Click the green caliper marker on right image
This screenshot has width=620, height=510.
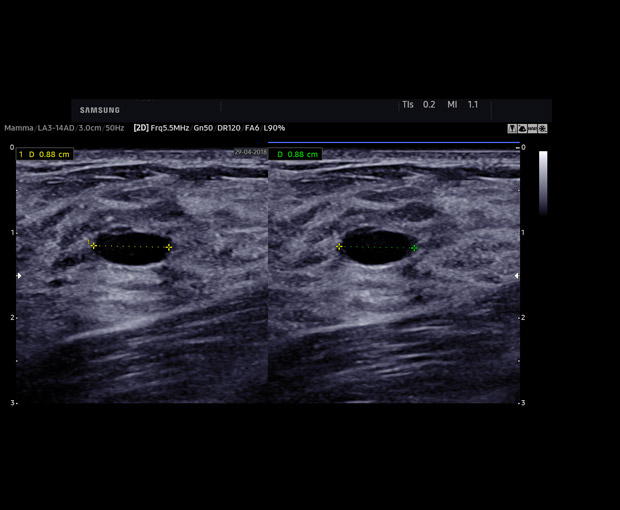point(414,247)
